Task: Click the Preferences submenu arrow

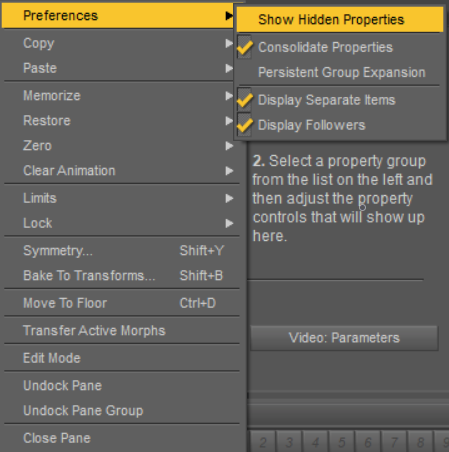Action: point(229,15)
